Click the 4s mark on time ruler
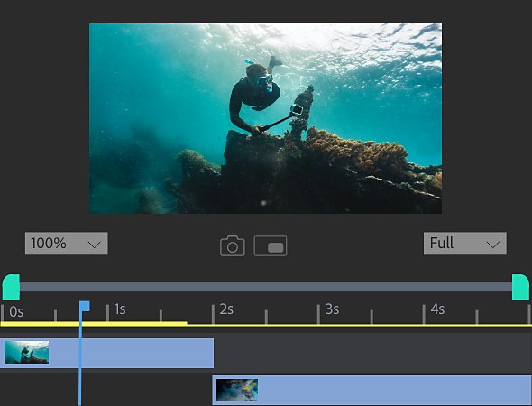532x406 pixels. tap(437, 309)
